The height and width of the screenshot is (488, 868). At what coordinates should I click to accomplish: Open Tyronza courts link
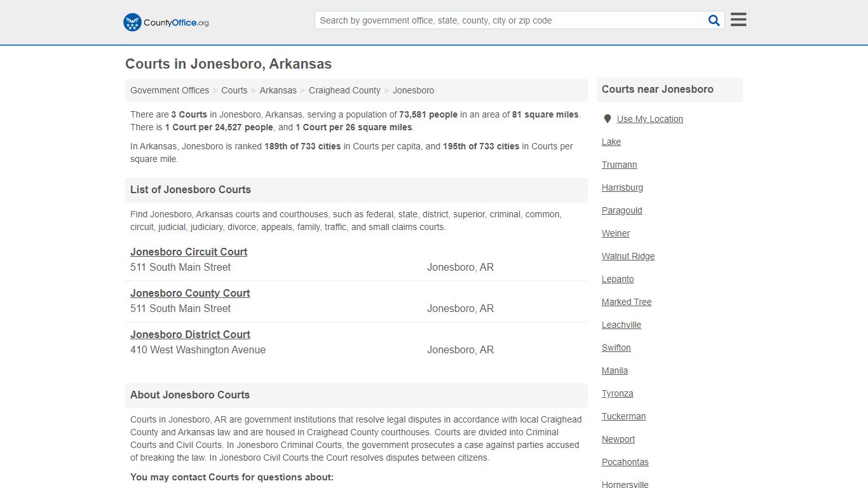pyautogui.click(x=618, y=393)
